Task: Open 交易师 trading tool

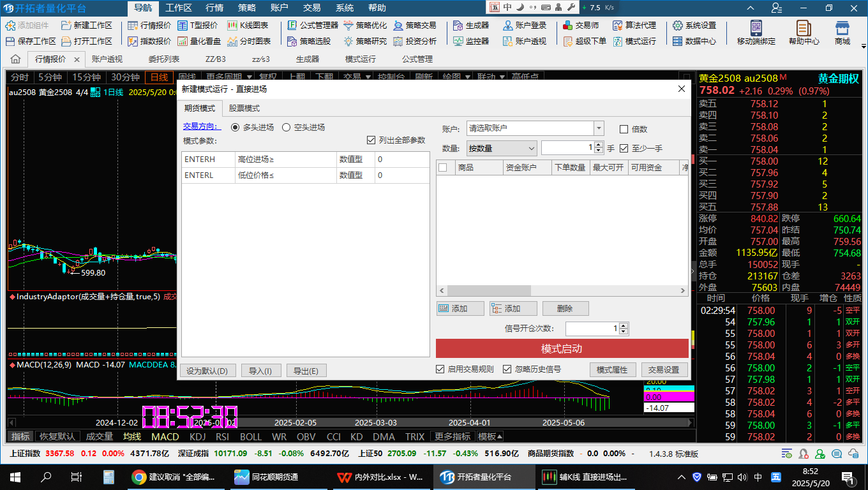Action: [580, 26]
